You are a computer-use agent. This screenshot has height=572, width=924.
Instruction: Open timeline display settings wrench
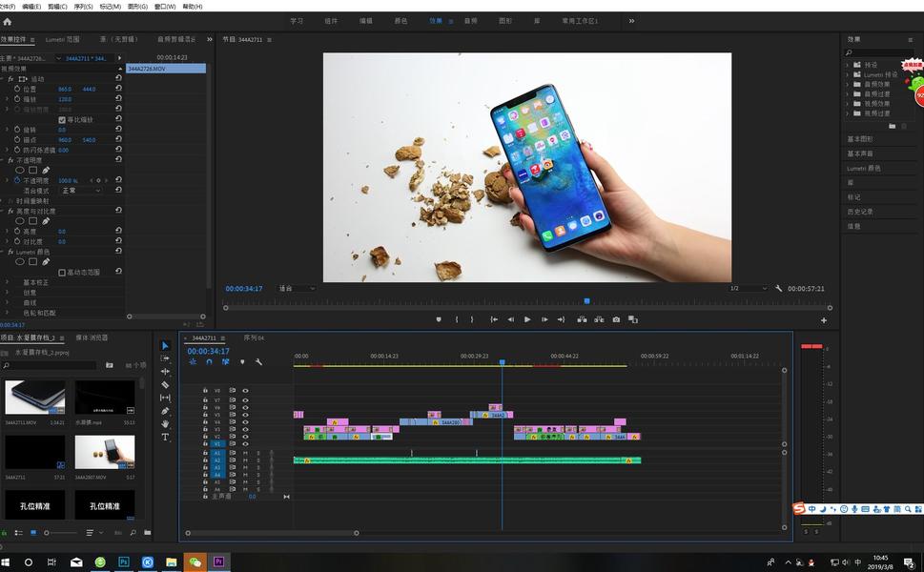[x=258, y=361]
